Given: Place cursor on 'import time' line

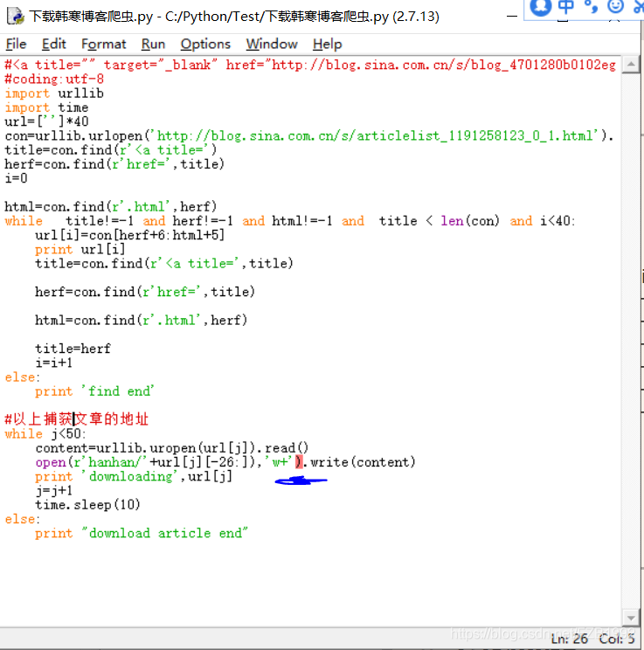Looking at the screenshot, I should pos(46,107).
